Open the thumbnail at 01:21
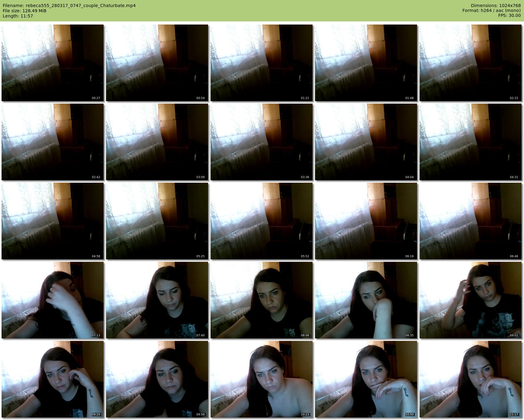The image size is (524, 420). click(261, 63)
